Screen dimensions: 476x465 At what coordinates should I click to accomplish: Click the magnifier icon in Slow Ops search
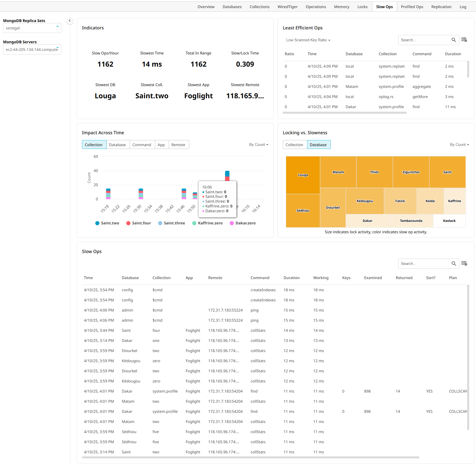click(453, 264)
